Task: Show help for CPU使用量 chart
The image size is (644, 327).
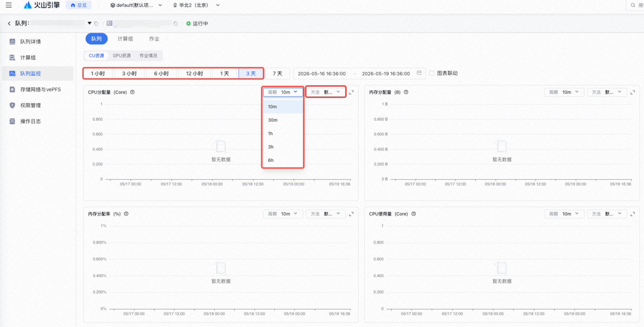Action: click(x=413, y=214)
